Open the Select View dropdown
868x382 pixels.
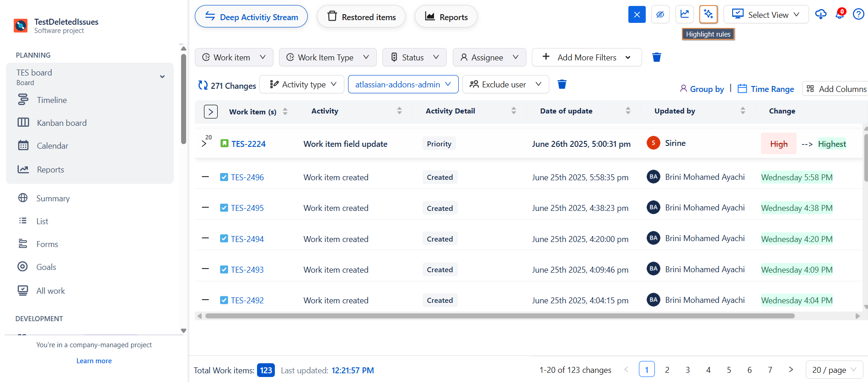coord(766,15)
